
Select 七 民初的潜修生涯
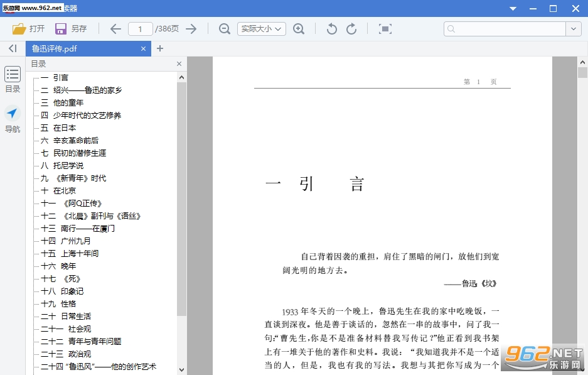pos(73,153)
